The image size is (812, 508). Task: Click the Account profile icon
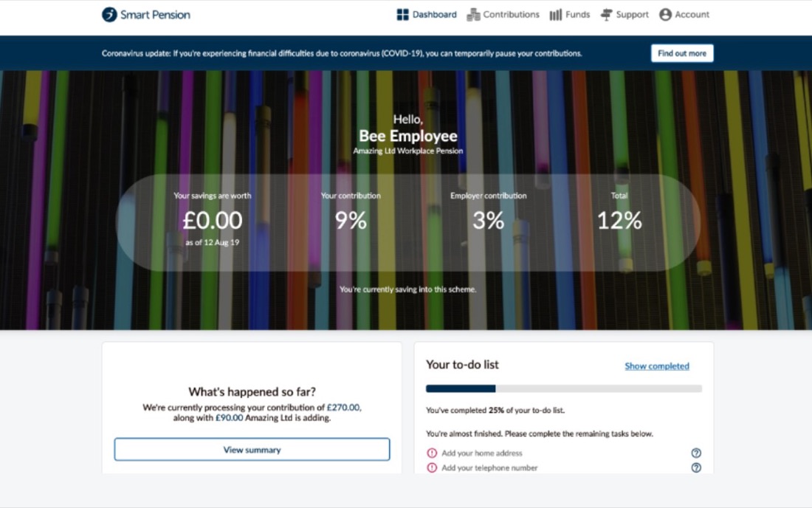click(665, 15)
